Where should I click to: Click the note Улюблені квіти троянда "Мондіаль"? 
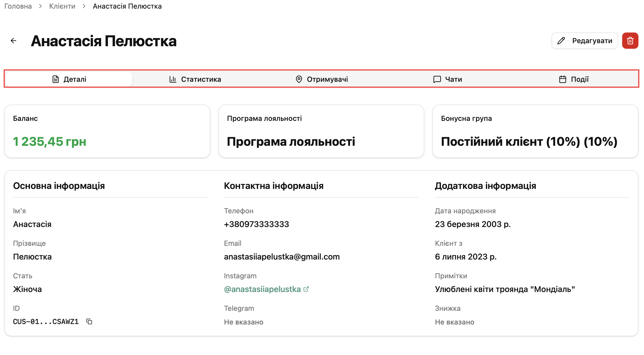coord(505,289)
